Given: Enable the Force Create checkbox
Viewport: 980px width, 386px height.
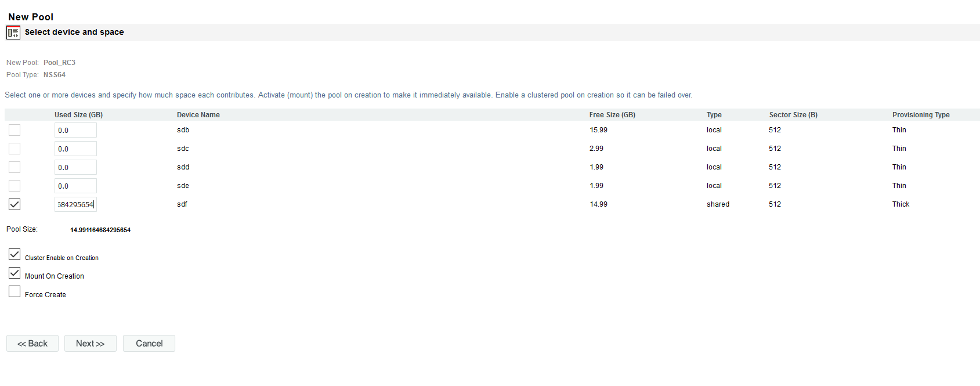Looking at the screenshot, I should (15, 291).
